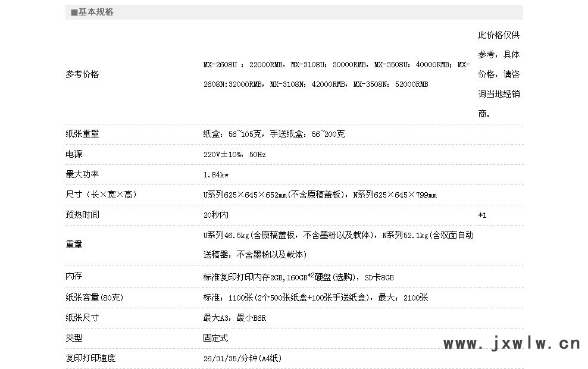Viewport: 588px width, 369px height.
Task: Click the 20秒内 value
Action: 215,215
